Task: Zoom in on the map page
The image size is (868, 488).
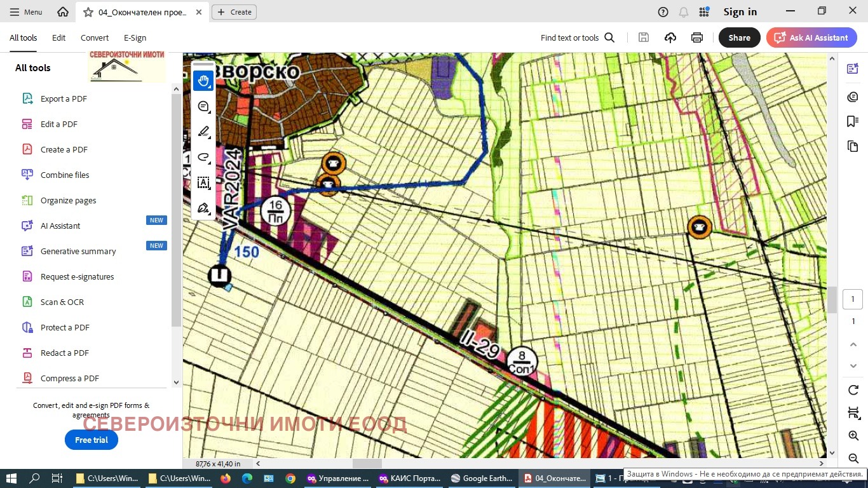Action: click(x=853, y=435)
